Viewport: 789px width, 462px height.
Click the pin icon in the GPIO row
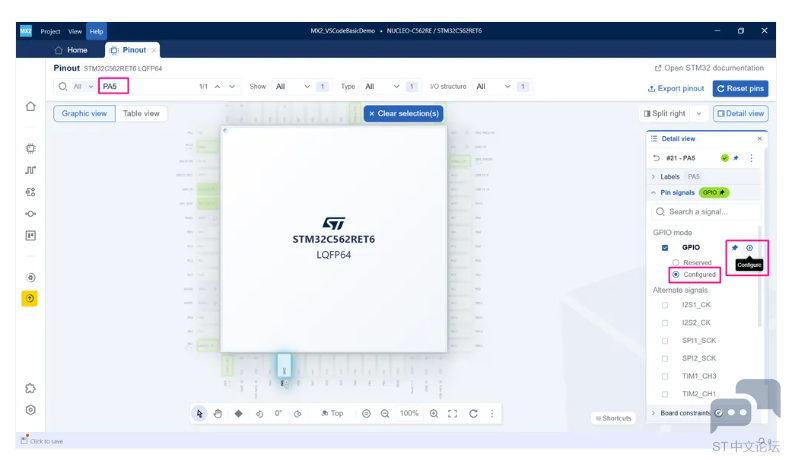735,248
